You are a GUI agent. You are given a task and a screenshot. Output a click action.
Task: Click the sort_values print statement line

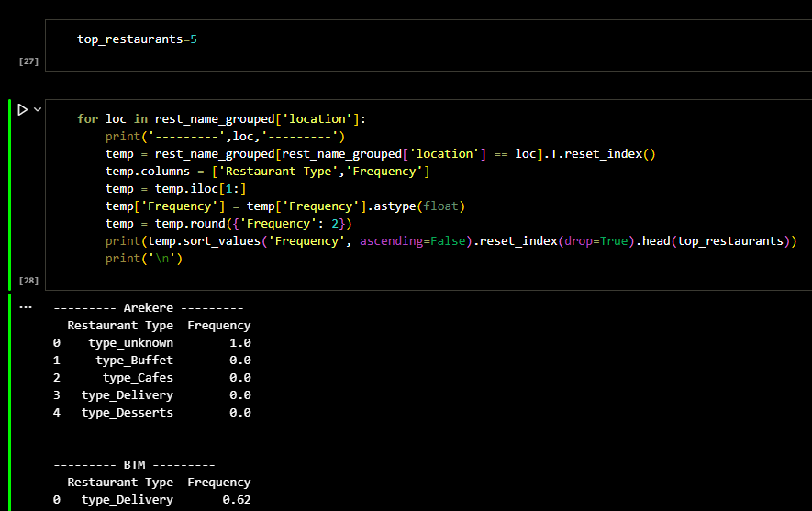point(450,241)
